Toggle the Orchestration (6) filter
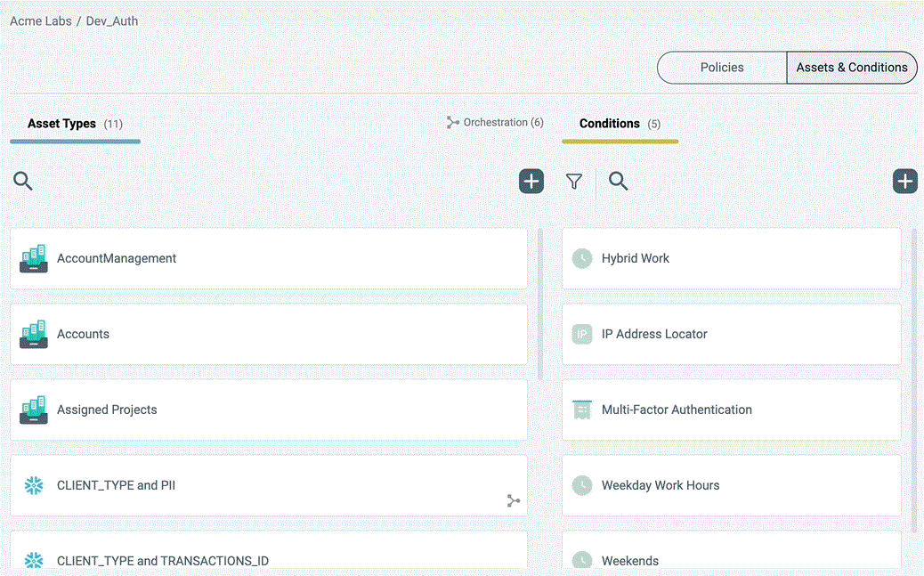Viewport: 924px width, 576px height. (495, 123)
